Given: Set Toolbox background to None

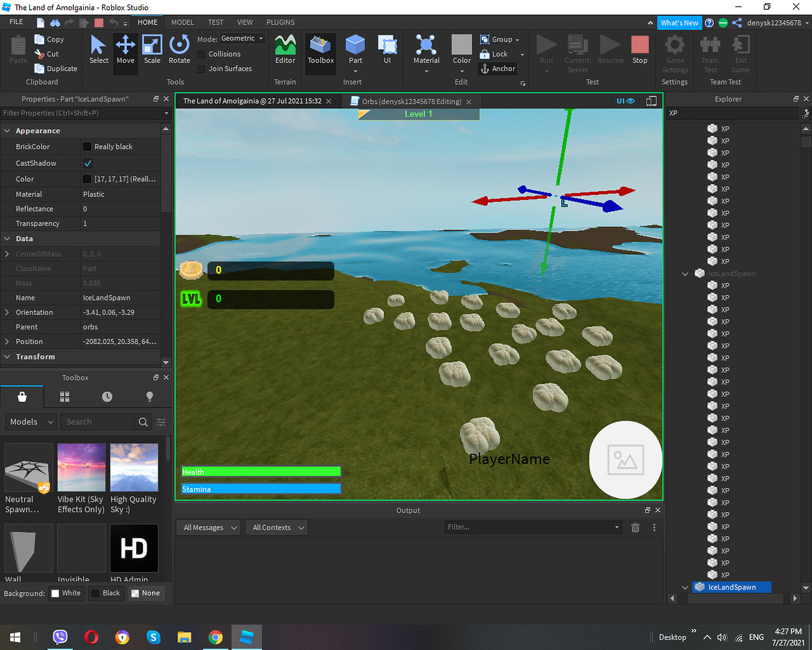Looking at the screenshot, I should point(145,593).
